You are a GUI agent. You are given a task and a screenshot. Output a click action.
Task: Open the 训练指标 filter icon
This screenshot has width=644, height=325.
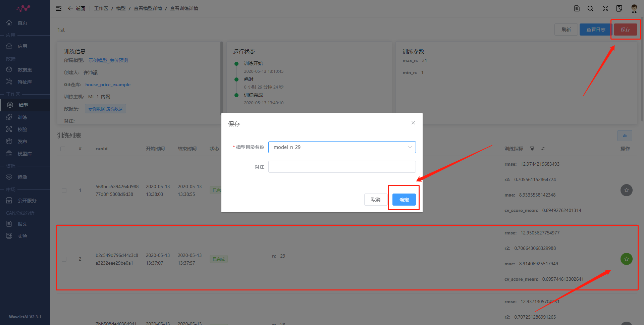[x=532, y=149]
